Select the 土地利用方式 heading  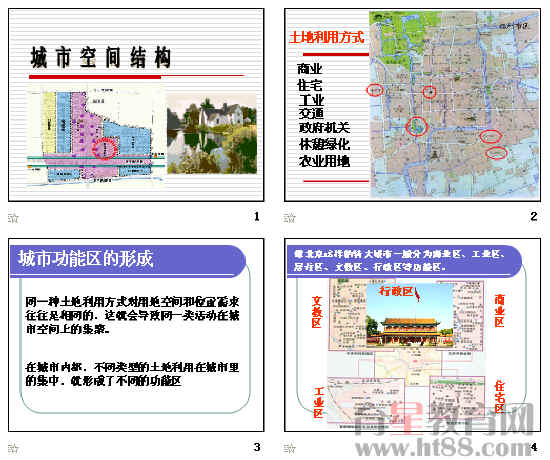pyautogui.click(x=327, y=37)
